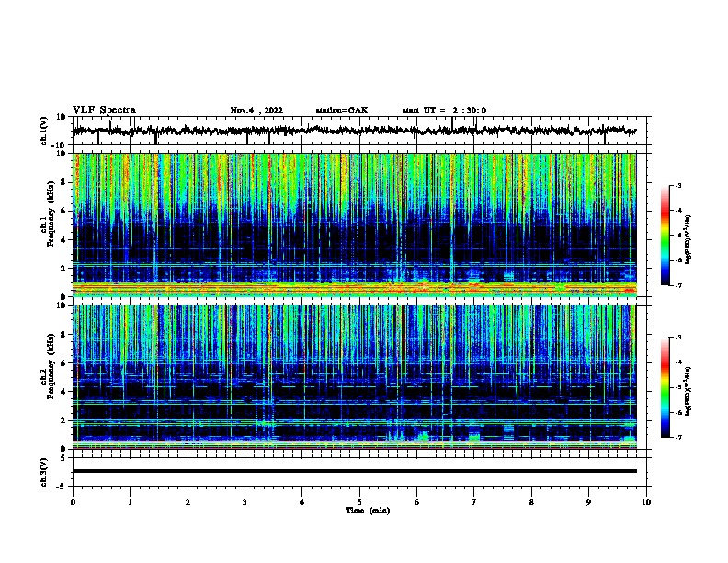Screen dimensions: 728x563
Task: Click the "9" tick on the time axis
Action: click(x=588, y=502)
